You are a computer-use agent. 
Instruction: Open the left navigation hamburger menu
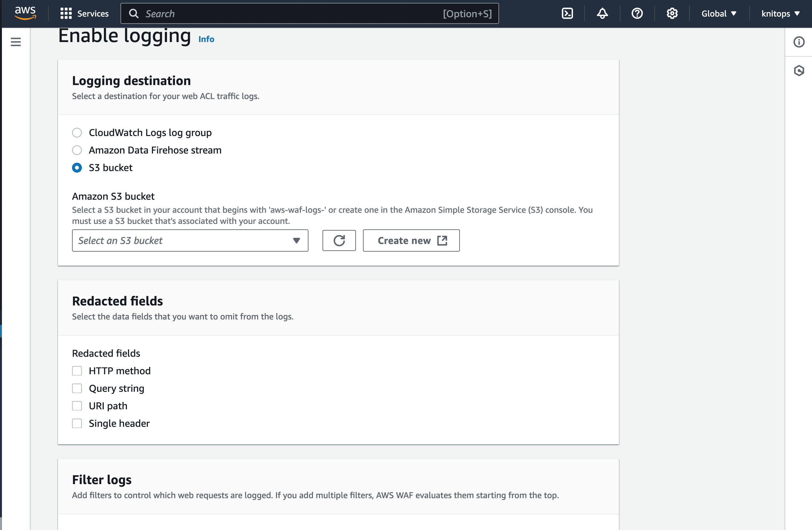point(16,41)
